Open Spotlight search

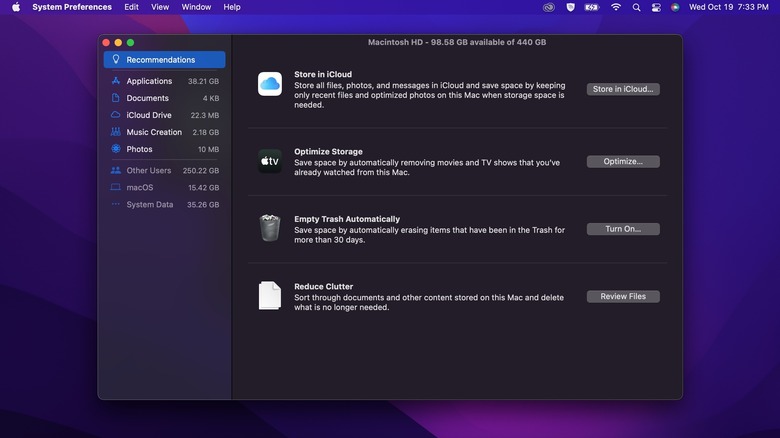pyautogui.click(x=636, y=7)
